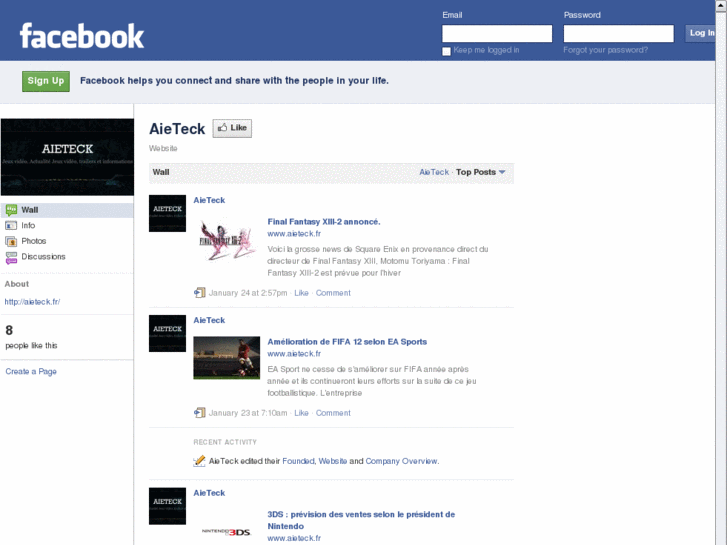This screenshot has height=545, width=727.
Task: Click AIETECK avatar on 3DS post
Action: pyautogui.click(x=167, y=506)
